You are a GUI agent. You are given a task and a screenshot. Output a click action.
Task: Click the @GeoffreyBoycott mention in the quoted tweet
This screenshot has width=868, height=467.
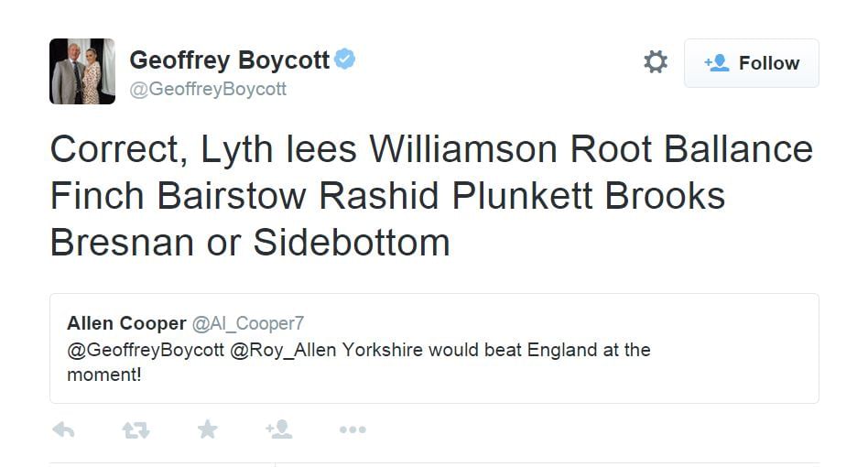146,350
